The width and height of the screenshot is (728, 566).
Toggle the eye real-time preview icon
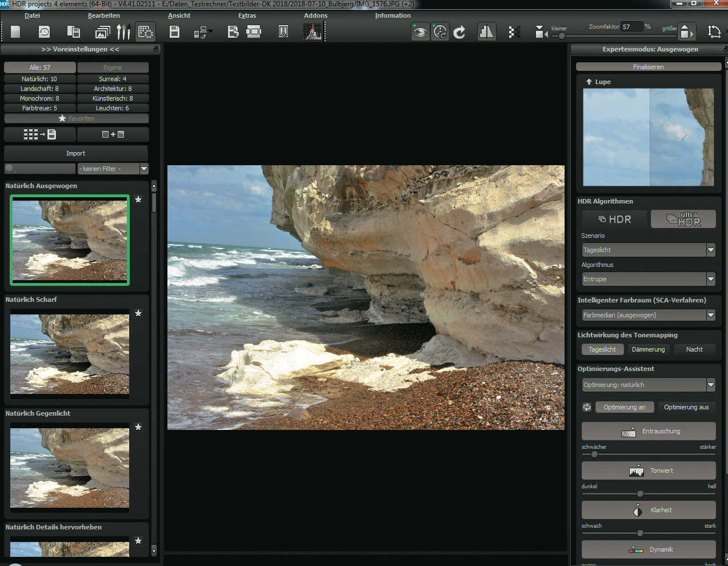tap(420, 33)
